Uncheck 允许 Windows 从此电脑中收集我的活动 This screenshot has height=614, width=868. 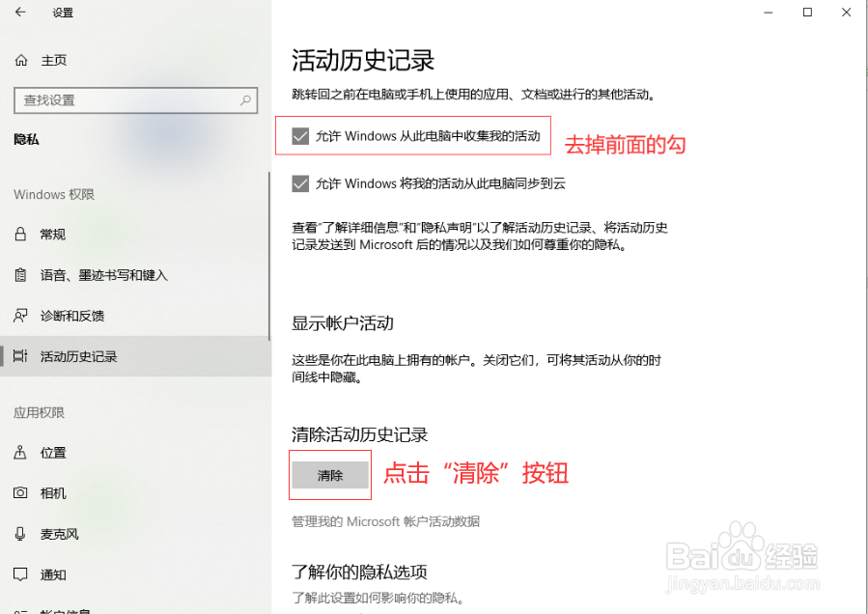300,136
